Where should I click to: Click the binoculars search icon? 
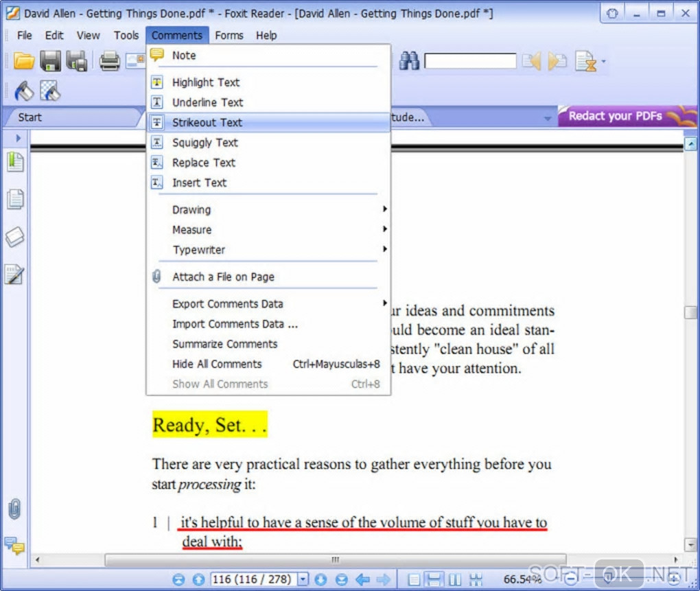(409, 60)
